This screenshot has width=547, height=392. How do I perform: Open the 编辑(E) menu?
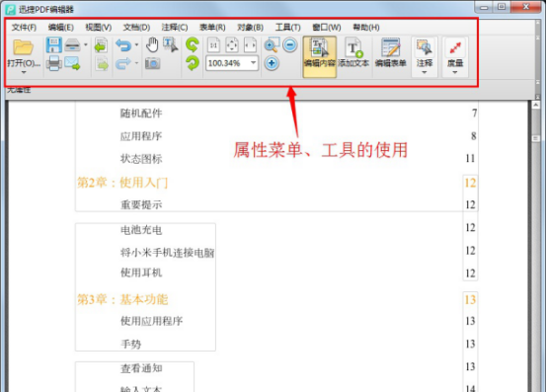[61, 28]
